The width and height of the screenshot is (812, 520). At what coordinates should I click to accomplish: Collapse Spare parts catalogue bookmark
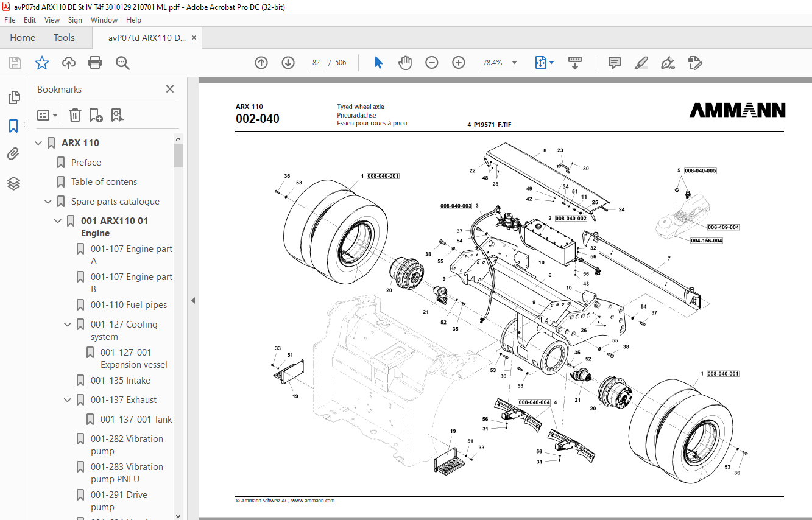tap(48, 202)
